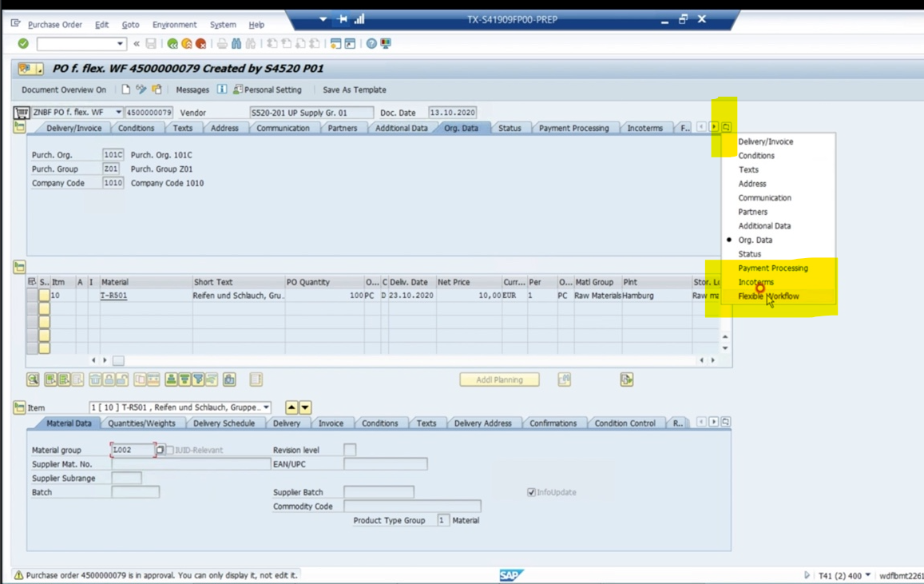This screenshot has height=584, width=924.
Task: Open the Goto menu
Action: click(130, 25)
